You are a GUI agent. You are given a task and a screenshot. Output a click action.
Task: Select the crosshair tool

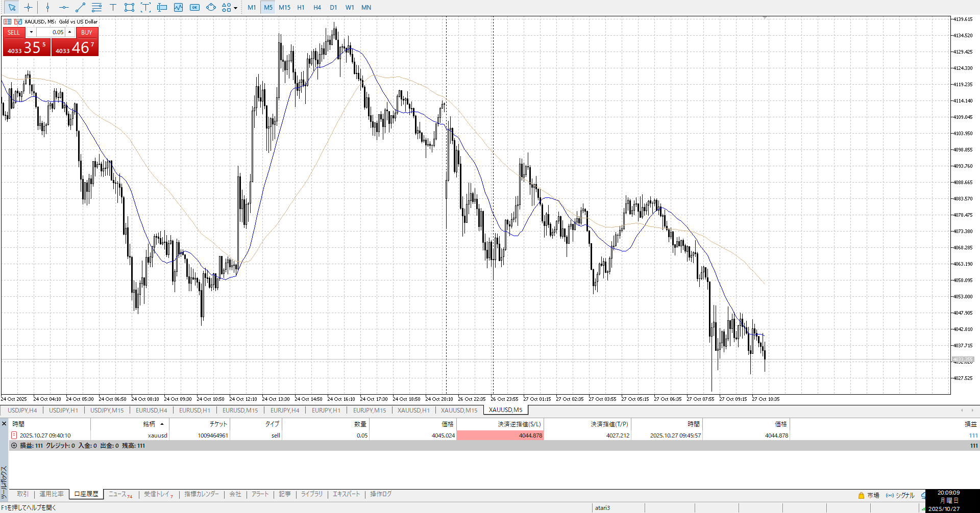pos(29,7)
